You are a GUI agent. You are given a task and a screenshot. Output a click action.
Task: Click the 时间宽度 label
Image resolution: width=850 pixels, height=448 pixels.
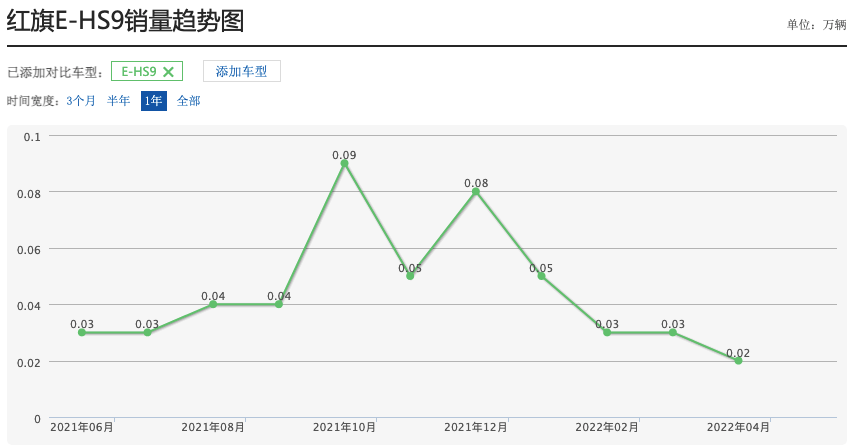point(34,101)
